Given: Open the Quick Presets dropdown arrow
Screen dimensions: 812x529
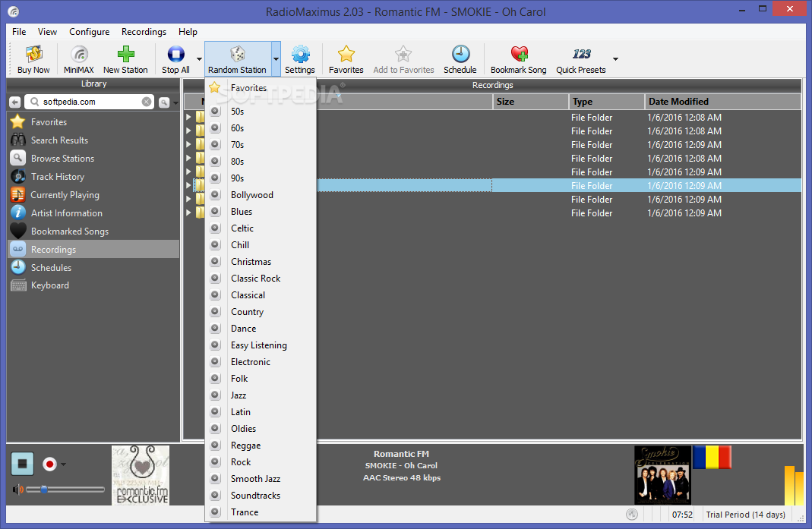Looking at the screenshot, I should pos(615,59).
